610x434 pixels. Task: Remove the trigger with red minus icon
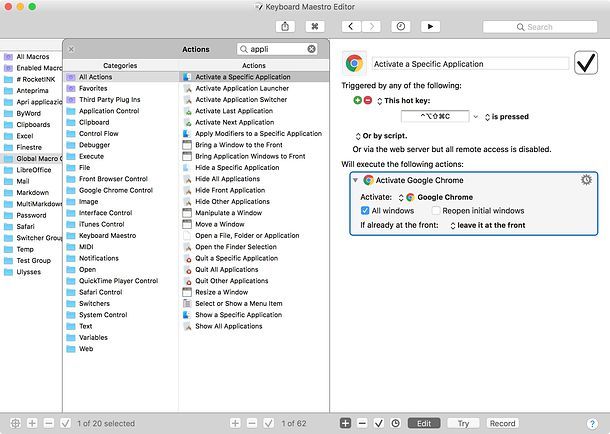(x=368, y=101)
